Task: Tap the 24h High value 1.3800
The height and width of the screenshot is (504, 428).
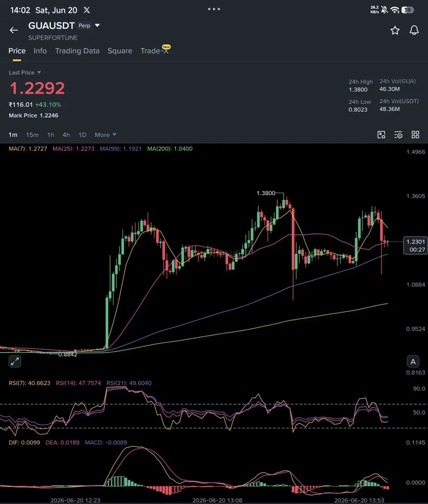Action: (x=358, y=89)
